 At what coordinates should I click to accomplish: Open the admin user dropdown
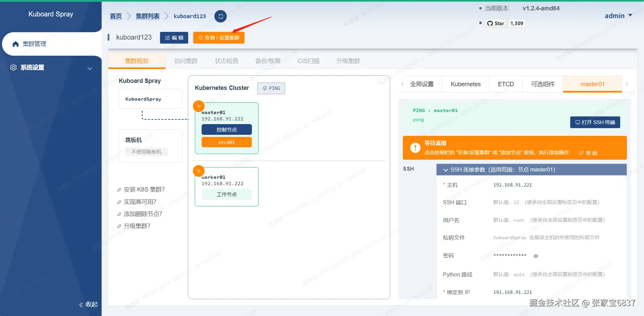618,16
